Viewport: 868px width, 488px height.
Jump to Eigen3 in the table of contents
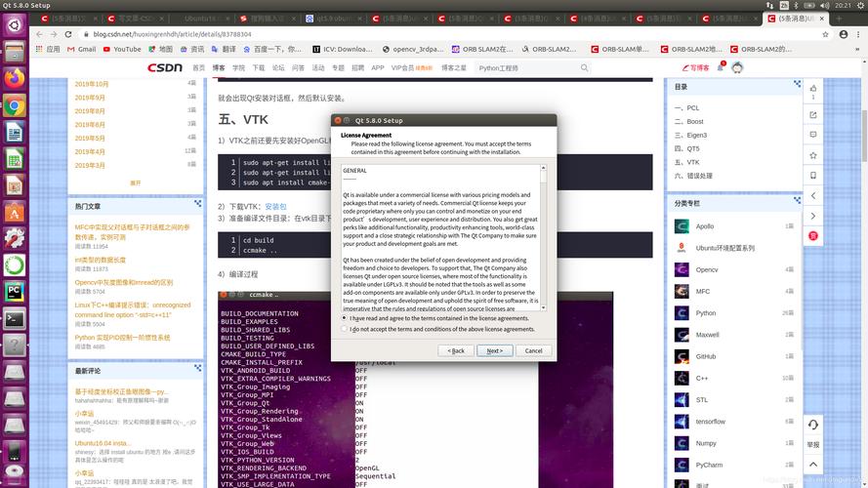click(x=690, y=135)
